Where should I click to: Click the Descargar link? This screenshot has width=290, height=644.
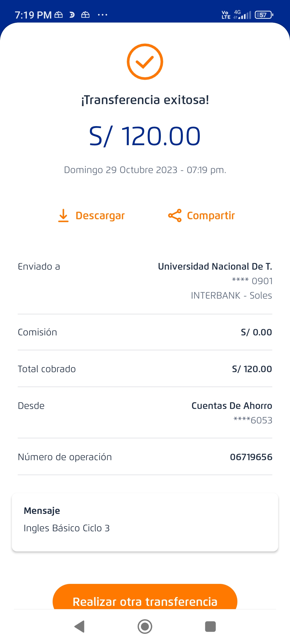click(x=100, y=216)
